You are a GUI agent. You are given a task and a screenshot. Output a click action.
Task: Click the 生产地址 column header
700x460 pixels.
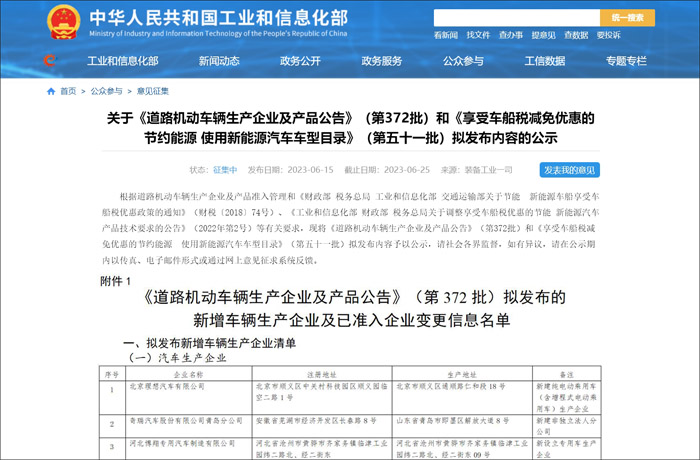(x=462, y=374)
